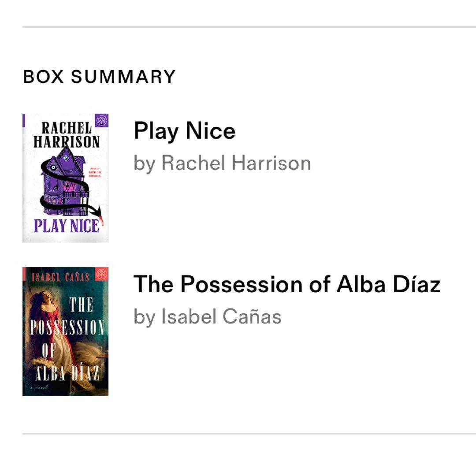Image resolution: width=476 pixels, height=476 pixels.
Task: Click ALBA DÍAZ lettering on the cover
Action: coord(67,373)
